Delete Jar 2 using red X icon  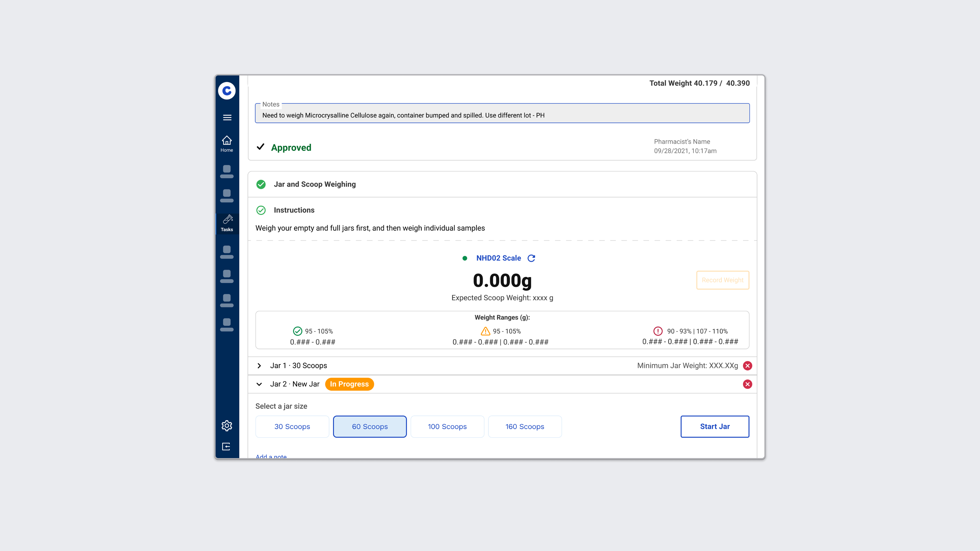tap(747, 384)
